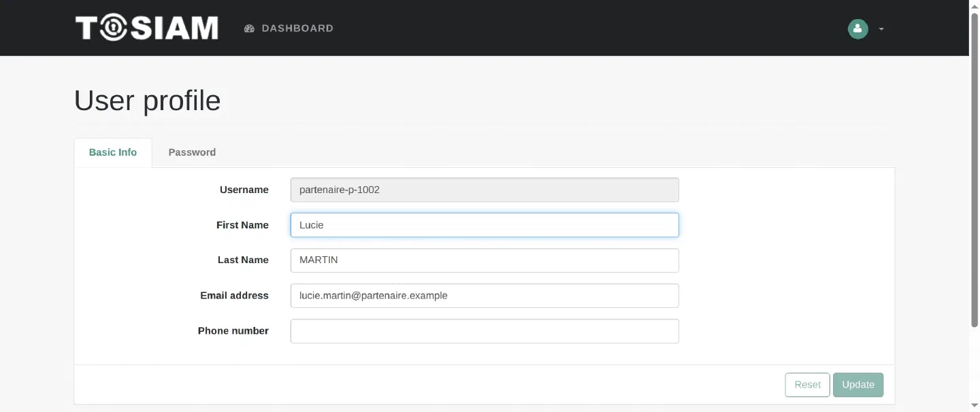Viewport: 980px width, 412px height.
Task: Focus the Last Name field
Action: [x=485, y=260]
